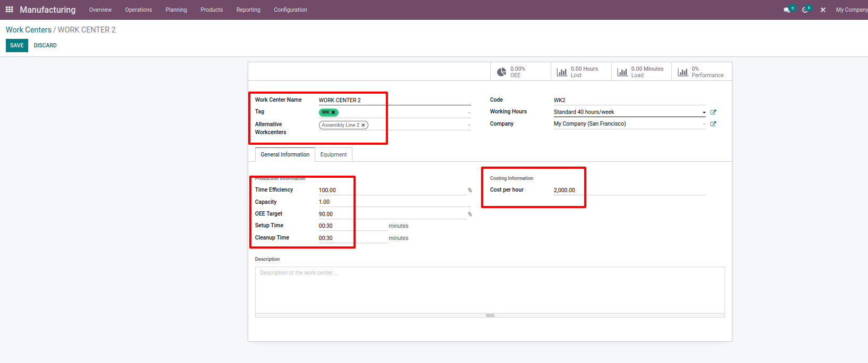Click the WORK CENTER 2 breadcrumb text

click(87, 30)
